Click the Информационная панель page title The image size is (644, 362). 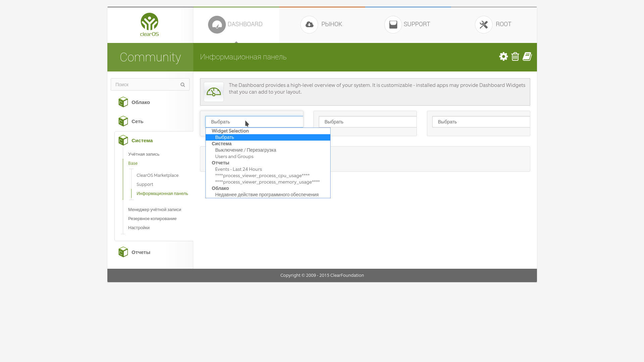(x=243, y=57)
